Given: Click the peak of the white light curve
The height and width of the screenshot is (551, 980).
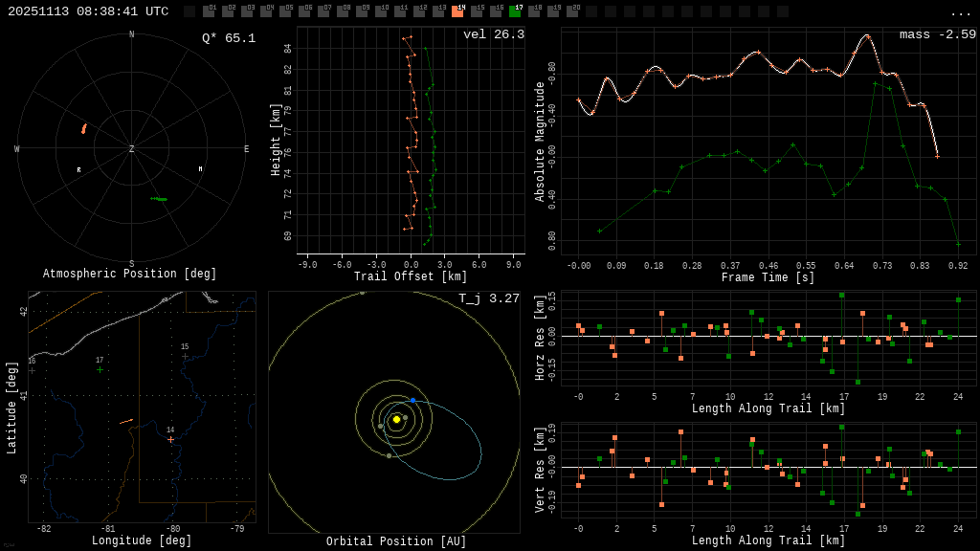Looking at the screenshot, I should [867, 35].
